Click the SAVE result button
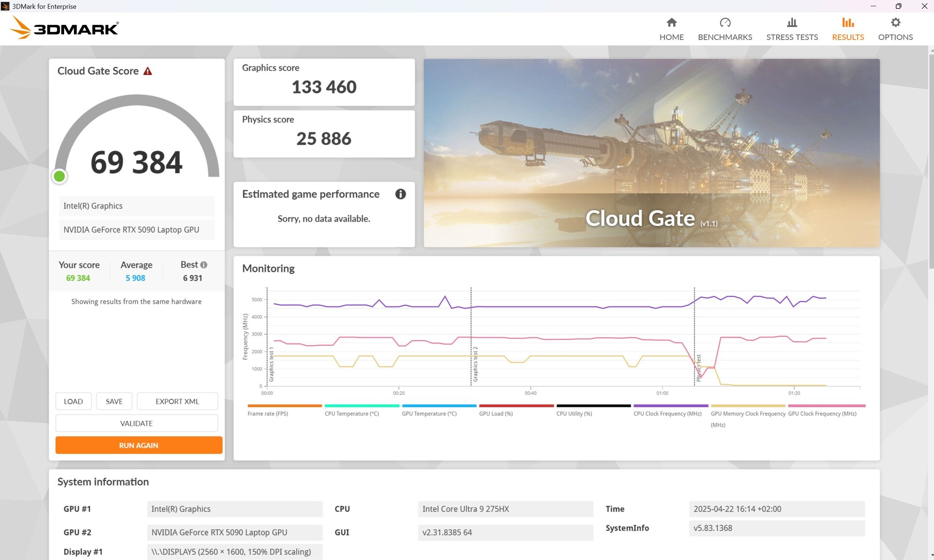Viewport: 934px width, 560px height. [x=114, y=401]
